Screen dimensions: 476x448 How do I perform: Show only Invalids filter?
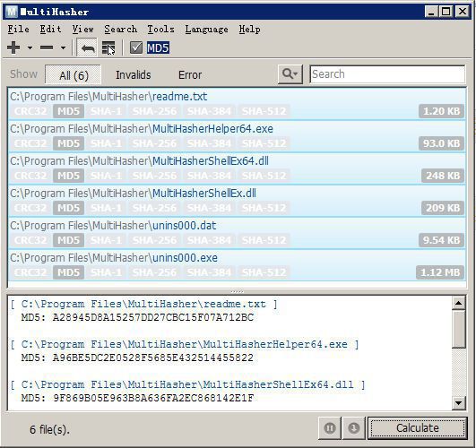click(134, 74)
